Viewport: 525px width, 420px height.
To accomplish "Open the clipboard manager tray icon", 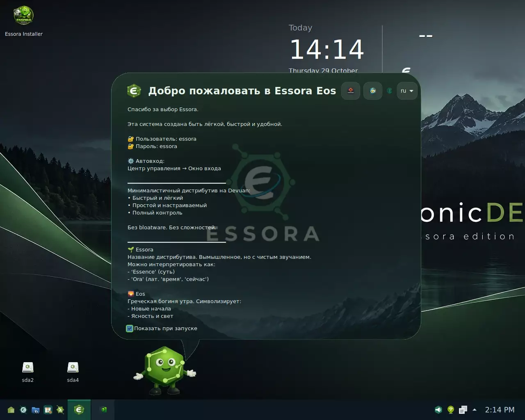I will click(x=463, y=409).
